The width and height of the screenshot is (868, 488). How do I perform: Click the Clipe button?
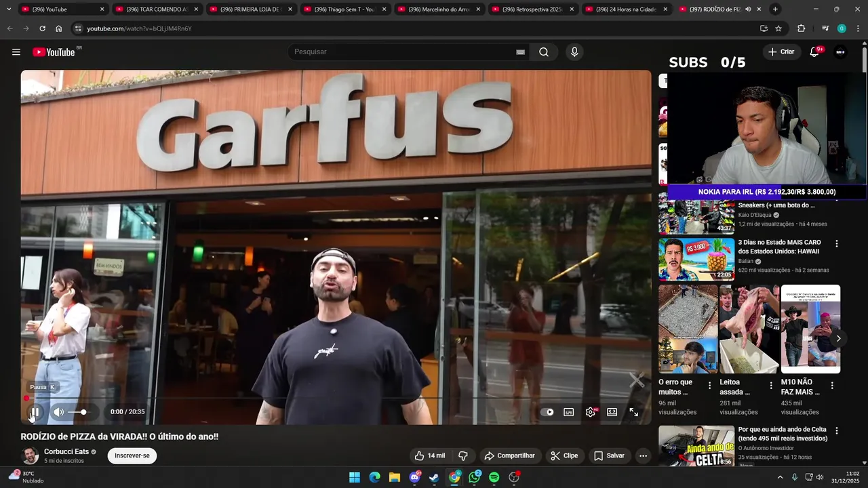pyautogui.click(x=564, y=455)
